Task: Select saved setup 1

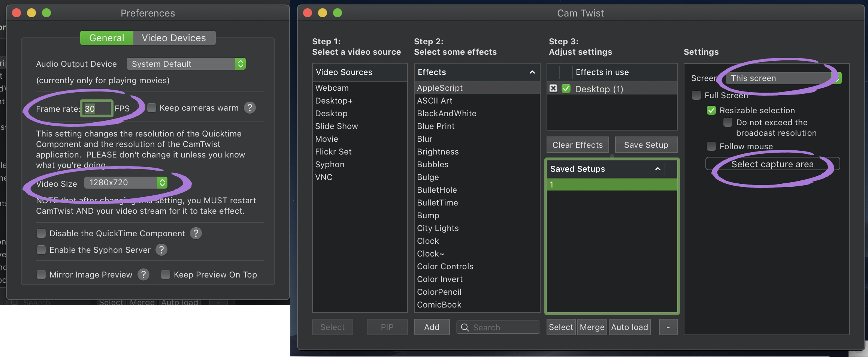Action: [612, 184]
